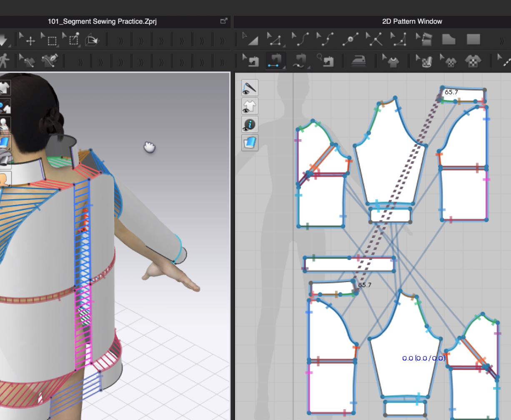Expand first collapsed 3D toolbar chevron
This screenshot has width=511, height=420.
[121, 40]
